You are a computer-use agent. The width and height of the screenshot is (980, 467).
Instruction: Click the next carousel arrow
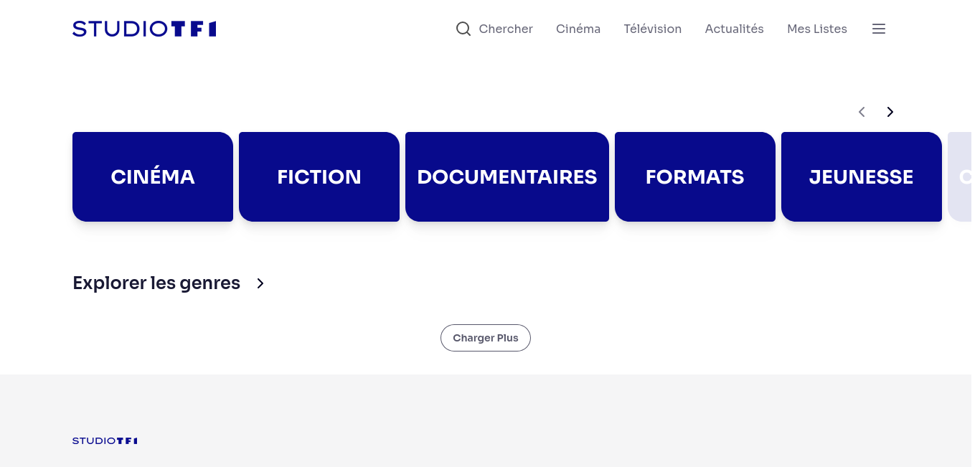[890, 112]
